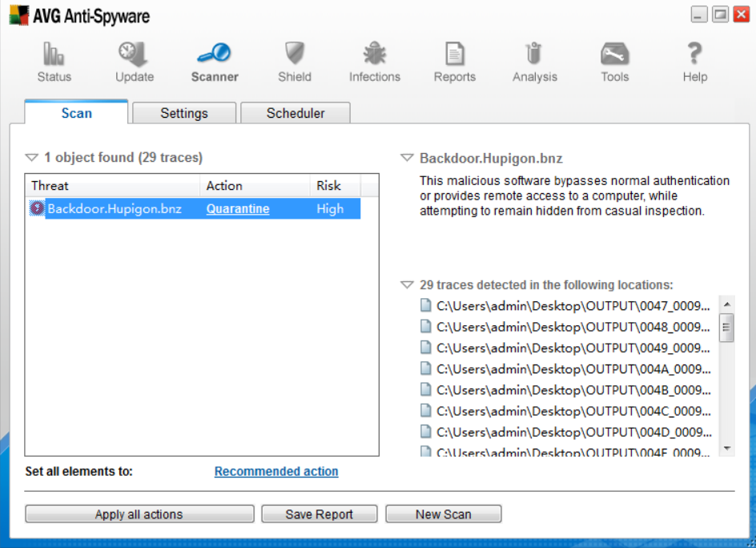
Task: Select trace path OUTPUT\004A_0009
Action: coord(573,369)
